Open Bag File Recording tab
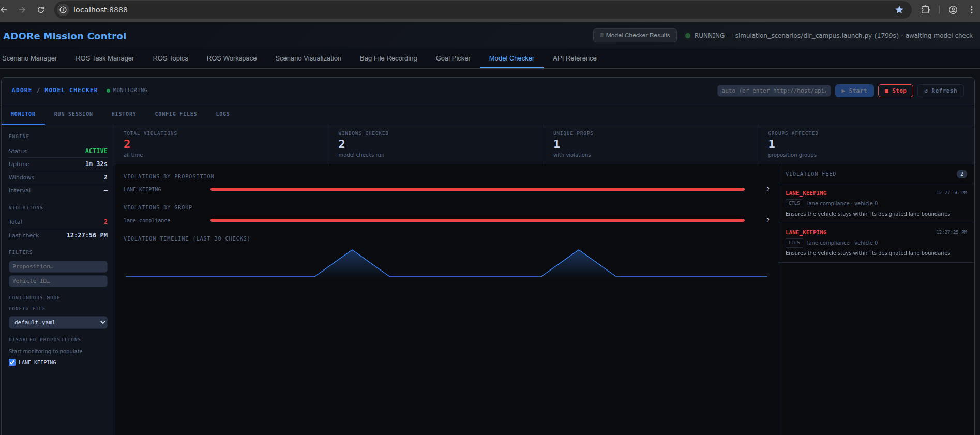Viewport: 980px width, 435px height. (x=388, y=58)
